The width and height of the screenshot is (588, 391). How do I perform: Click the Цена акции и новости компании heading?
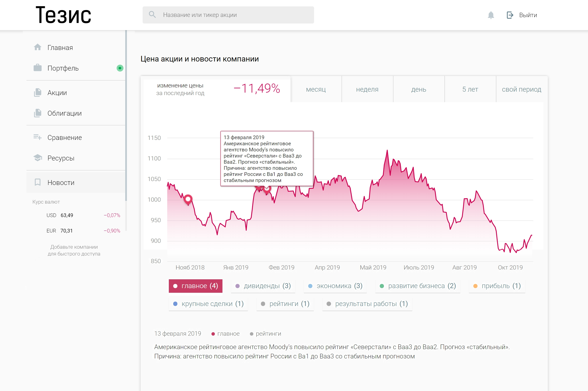pyautogui.click(x=200, y=59)
